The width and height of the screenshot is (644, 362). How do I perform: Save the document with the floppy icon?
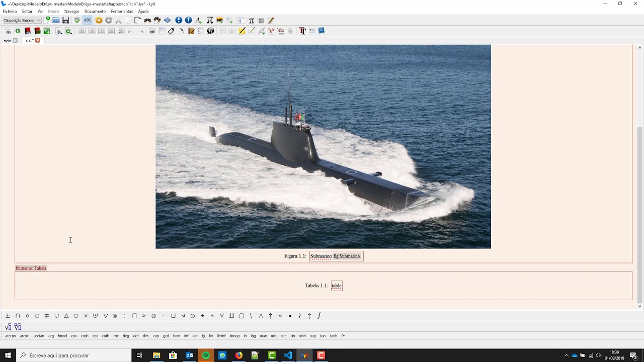(x=65, y=20)
